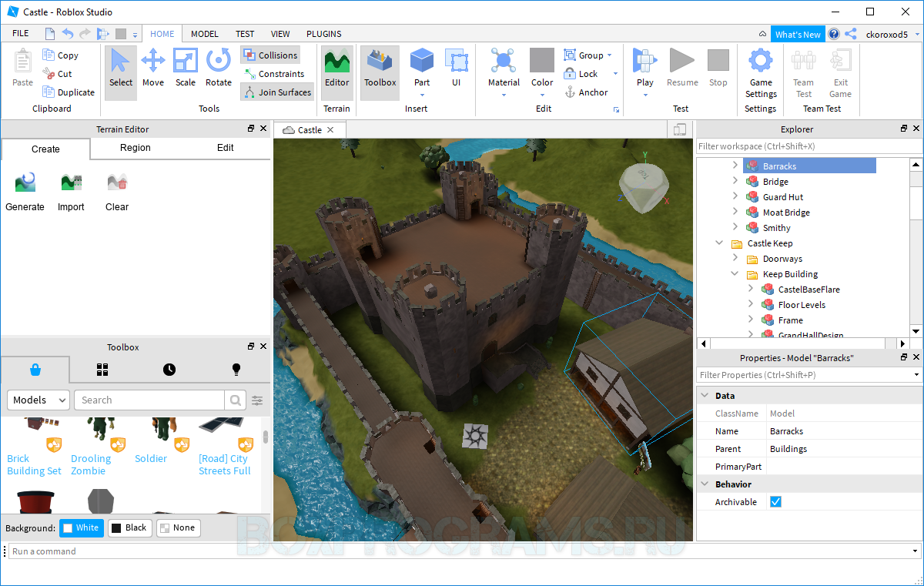This screenshot has height=586, width=924.
Task: Open the Toolbox Inventory grid tab
Action: tap(102, 370)
